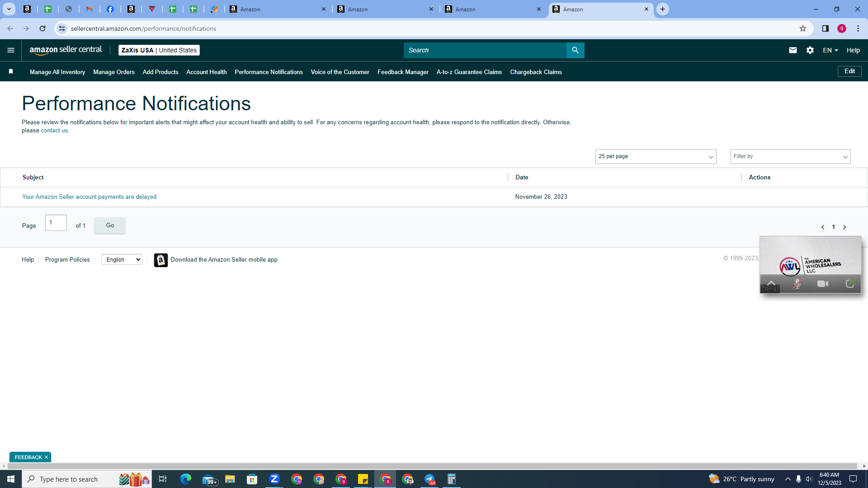Unmute microphone in Zoom mini window
The width and height of the screenshot is (868, 488).
[x=797, y=284]
